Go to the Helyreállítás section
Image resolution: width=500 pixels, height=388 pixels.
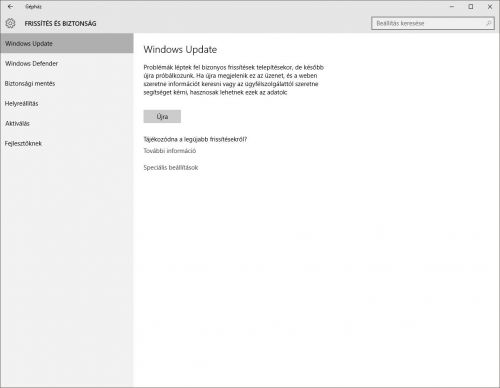[x=67, y=103]
